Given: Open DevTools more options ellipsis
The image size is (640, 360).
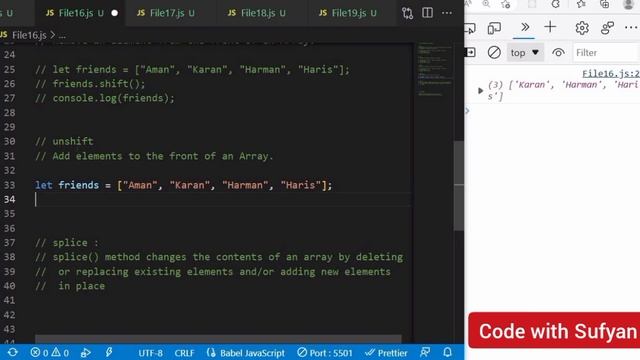Looking at the screenshot, I should (631, 28).
